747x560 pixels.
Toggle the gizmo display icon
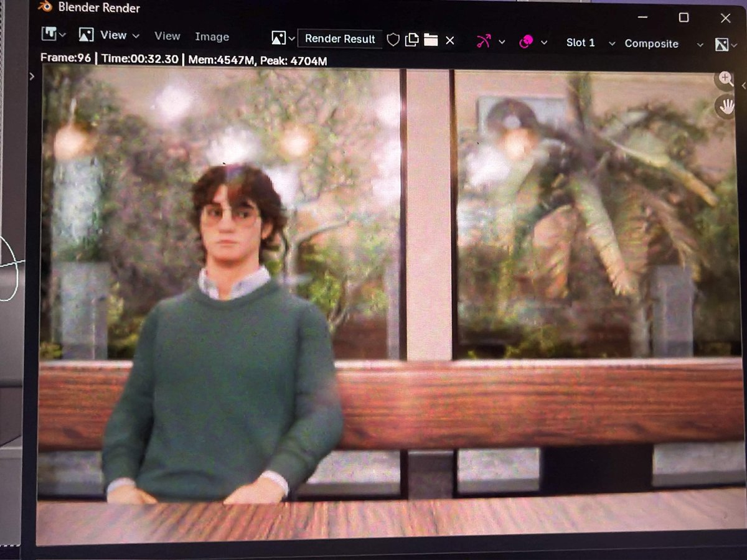coord(484,41)
